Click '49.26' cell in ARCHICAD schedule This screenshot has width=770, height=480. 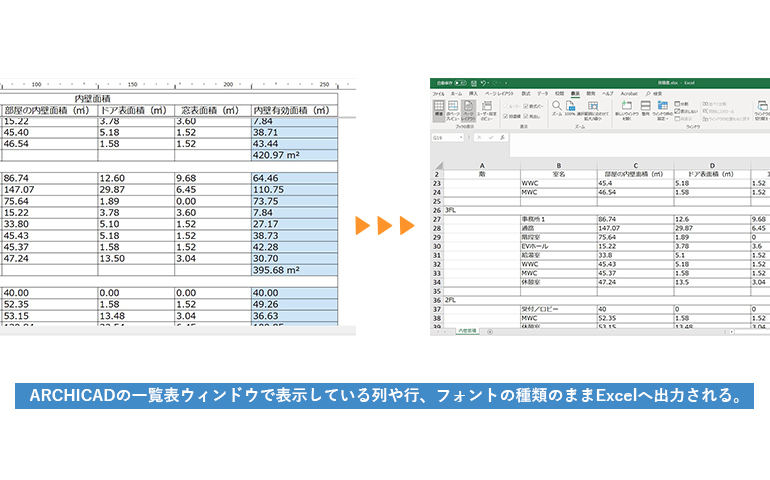pyautogui.click(x=294, y=305)
